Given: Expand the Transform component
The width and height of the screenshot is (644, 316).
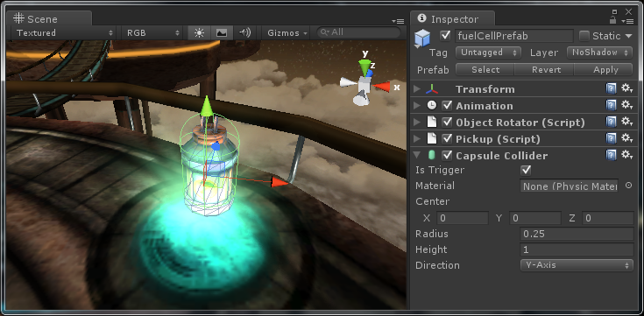Looking at the screenshot, I should coord(417,89).
